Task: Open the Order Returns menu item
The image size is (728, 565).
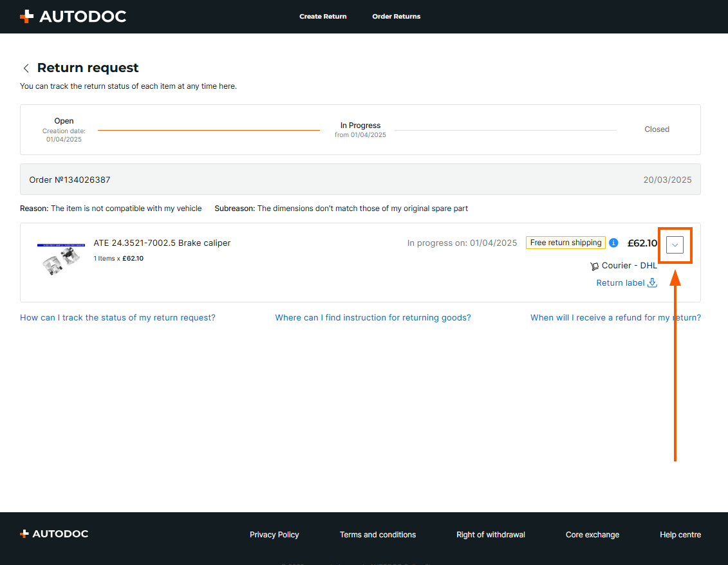Action: pyautogui.click(x=396, y=17)
